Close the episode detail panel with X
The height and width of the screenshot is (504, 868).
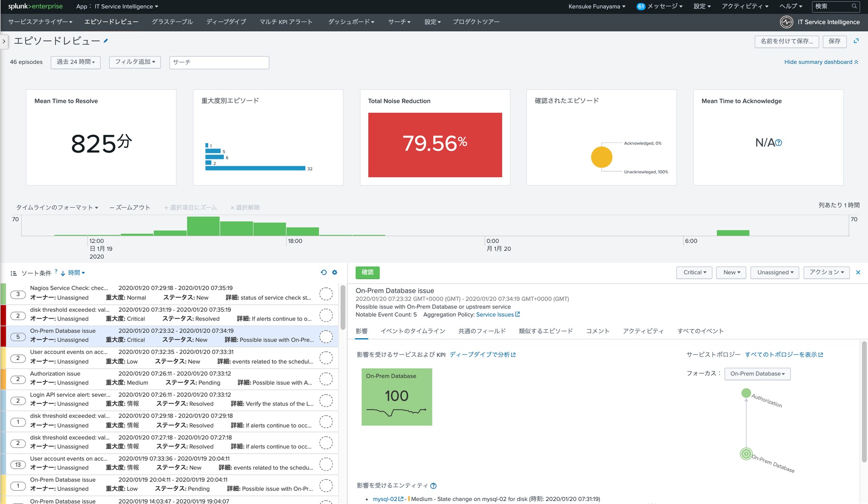pyautogui.click(x=858, y=273)
